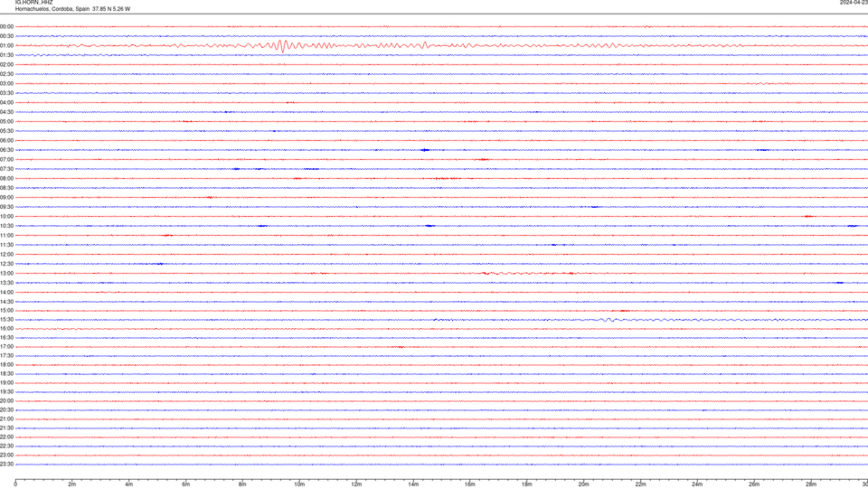Click the 20m tick label on the minute axis
Viewport: 868px width, 488px height.
click(x=583, y=484)
